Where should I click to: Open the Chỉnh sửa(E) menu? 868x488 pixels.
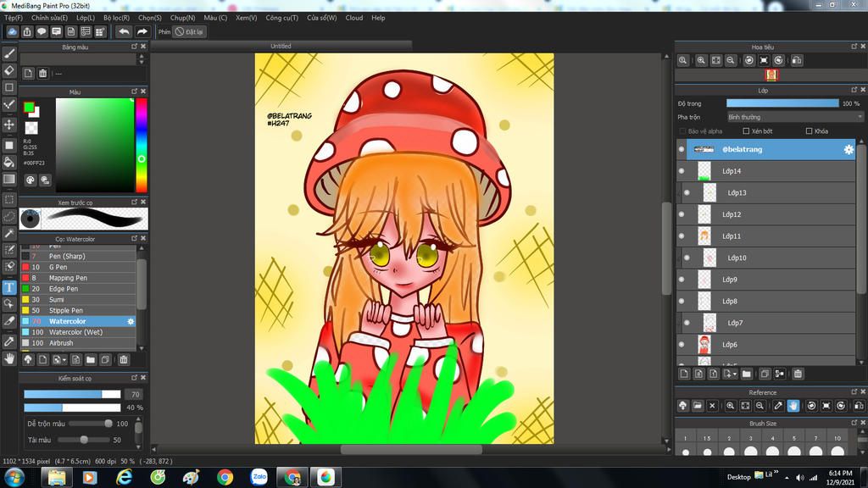tap(49, 18)
